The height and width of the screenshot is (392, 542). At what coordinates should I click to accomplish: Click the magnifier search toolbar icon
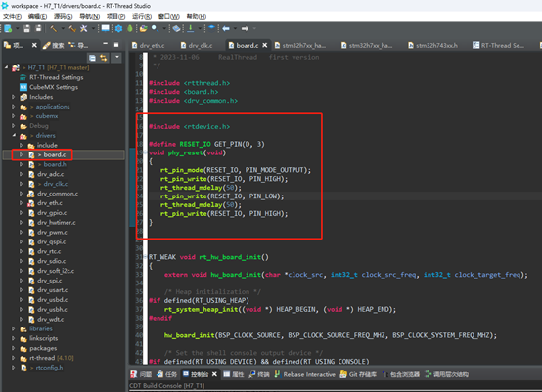coord(155,29)
